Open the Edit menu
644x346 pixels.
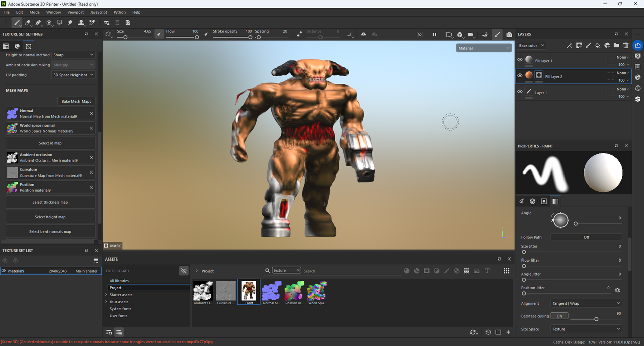tap(19, 12)
